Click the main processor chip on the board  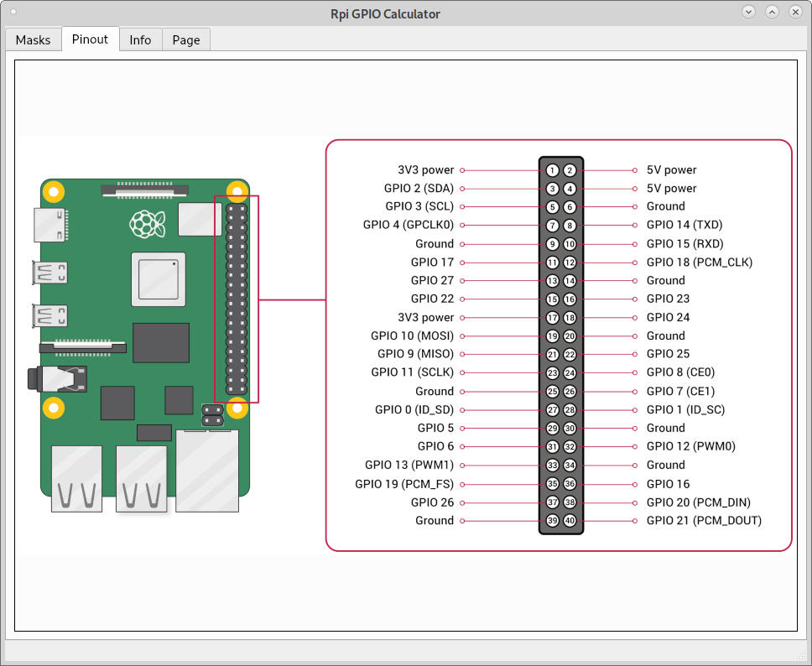click(x=159, y=279)
